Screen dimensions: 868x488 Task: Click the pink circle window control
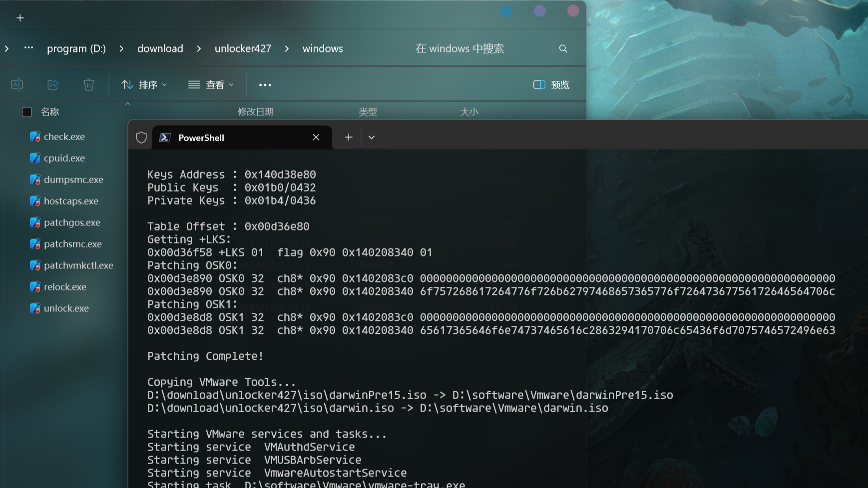(x=573, y=10)
